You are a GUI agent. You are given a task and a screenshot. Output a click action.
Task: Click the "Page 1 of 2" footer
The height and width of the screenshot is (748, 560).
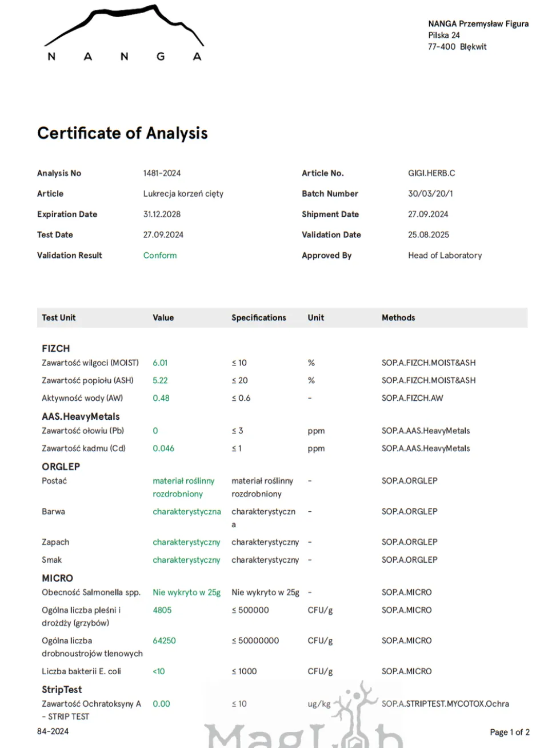point(510,733)
